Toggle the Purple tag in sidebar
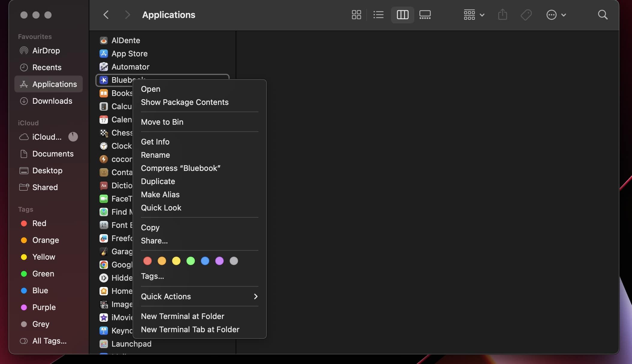This screenshot has height=364, width=632. 44,308
